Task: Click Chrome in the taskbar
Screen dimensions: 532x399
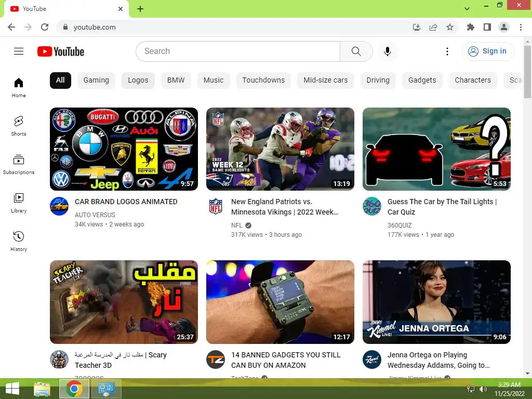Action: click(74, 389)
